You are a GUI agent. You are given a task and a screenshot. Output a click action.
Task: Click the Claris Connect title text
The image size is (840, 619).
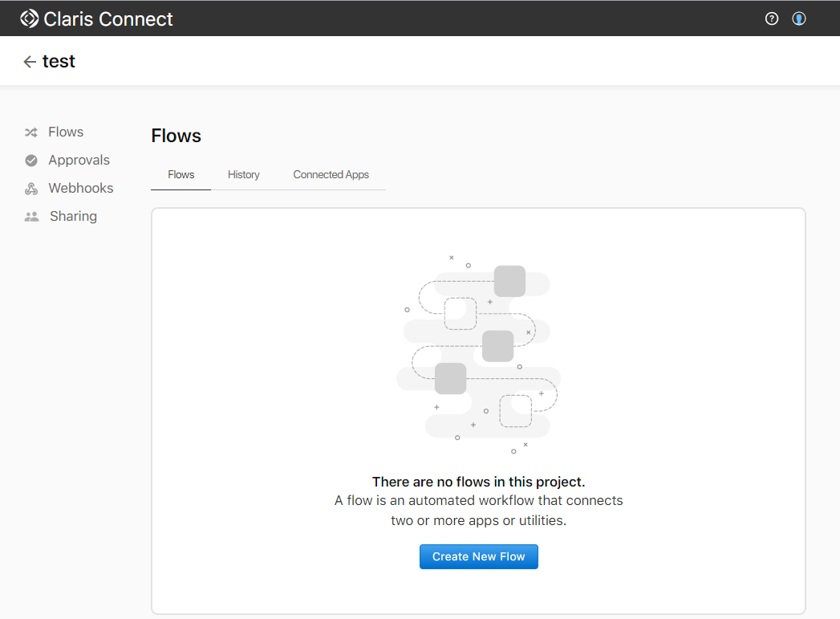[108, 19]
